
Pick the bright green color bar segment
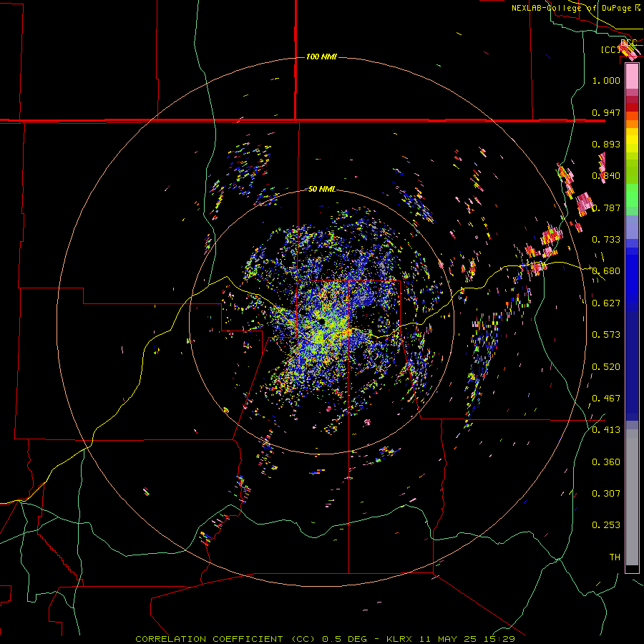(632, 195)
